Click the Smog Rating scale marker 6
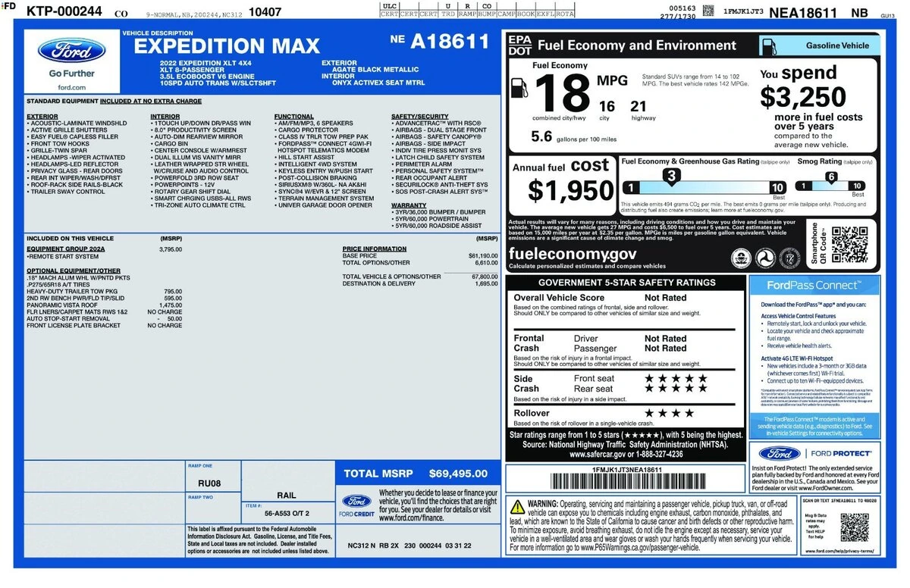 831,177
